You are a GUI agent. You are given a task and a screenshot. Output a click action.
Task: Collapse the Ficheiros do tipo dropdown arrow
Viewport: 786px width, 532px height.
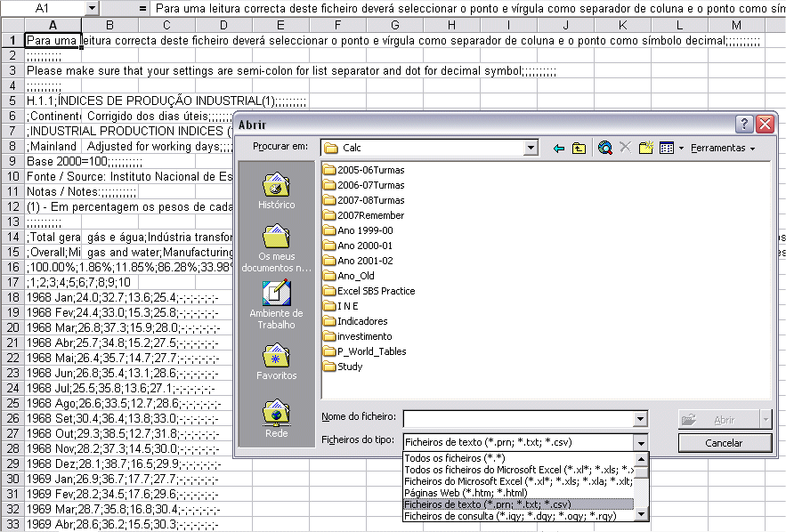pyautogui.click(x=640, y=442)
